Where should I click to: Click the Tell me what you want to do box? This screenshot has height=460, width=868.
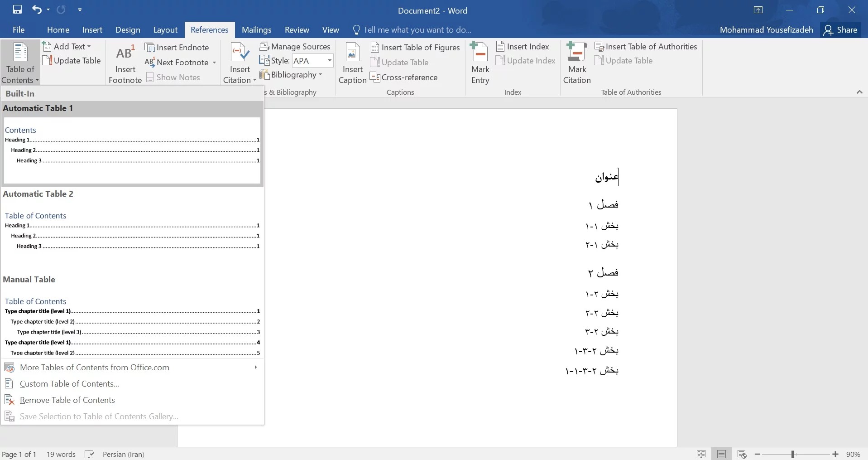[412, 30]
